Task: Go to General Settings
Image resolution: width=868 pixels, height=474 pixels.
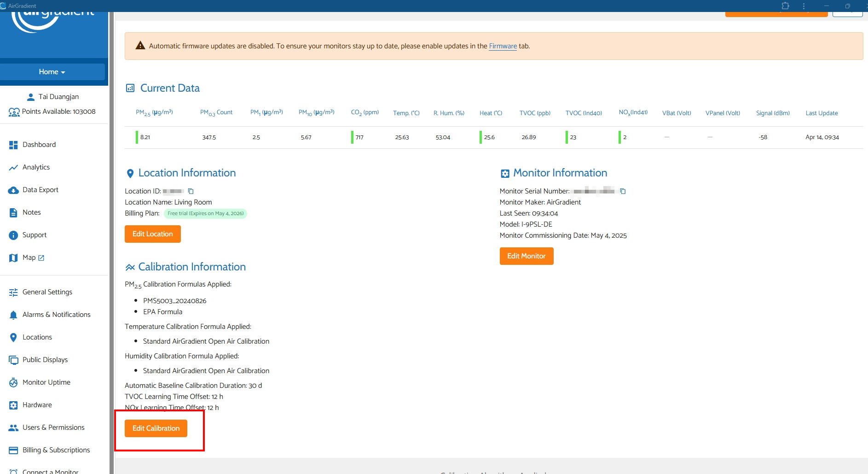Action: tap(47, 292)
